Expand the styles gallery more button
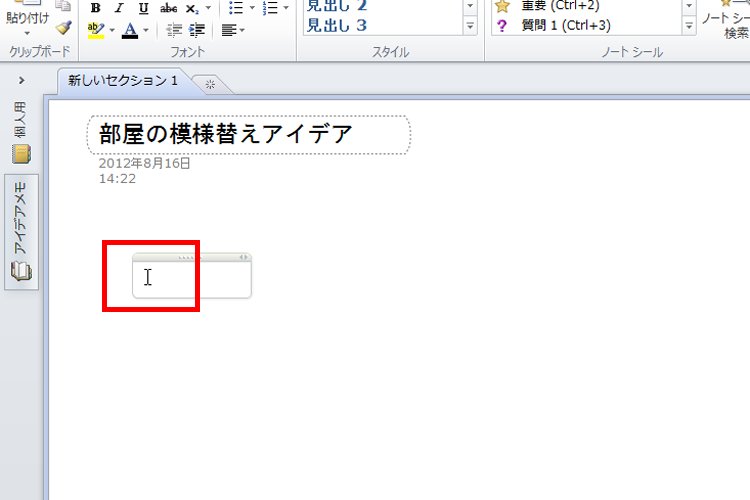Screen dimensions: 750x500 [x=470, y=26]
